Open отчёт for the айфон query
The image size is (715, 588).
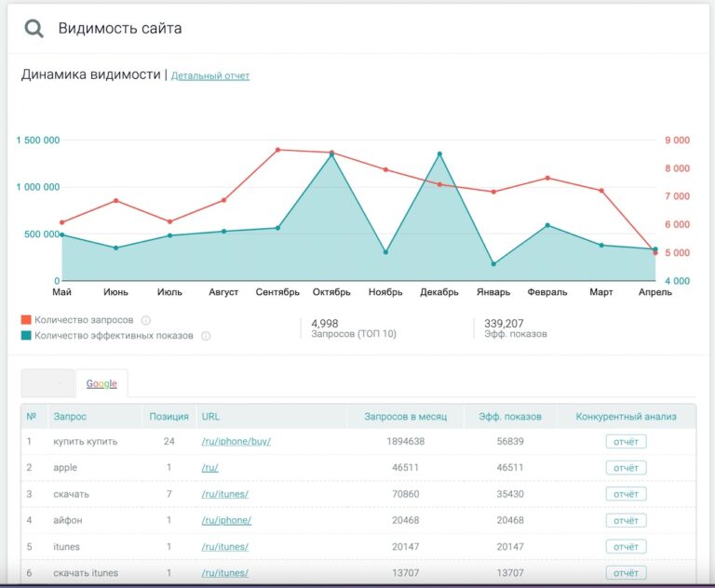click(626, 520)
